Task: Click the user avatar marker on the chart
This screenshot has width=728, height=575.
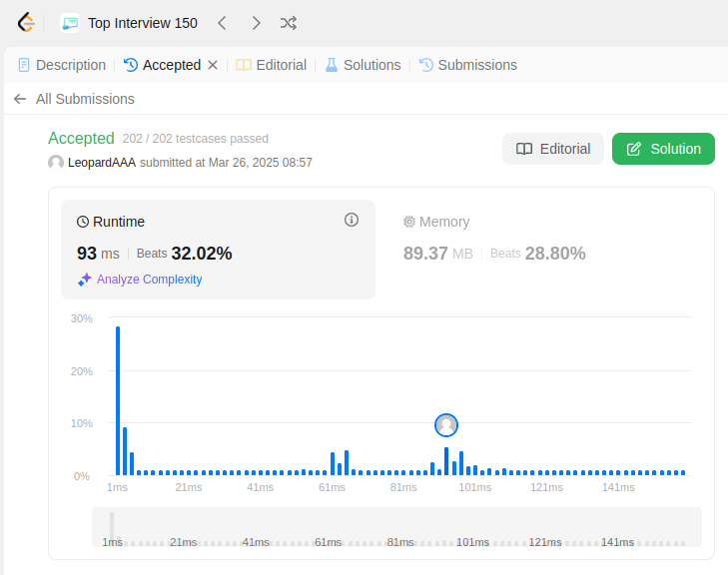Action: click(446, 425)
